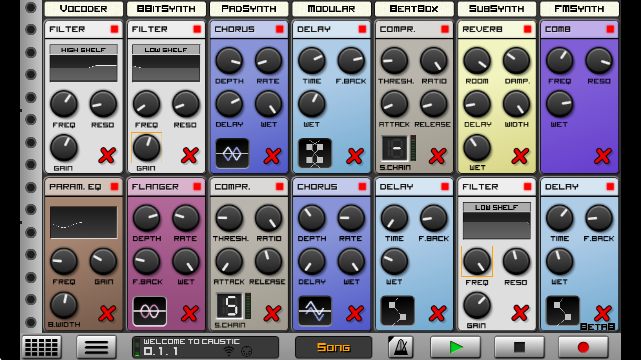Start recording with the record button
The width and height of the screenshot is (641, 360).
pyautogui.click(x=583, y=347)
